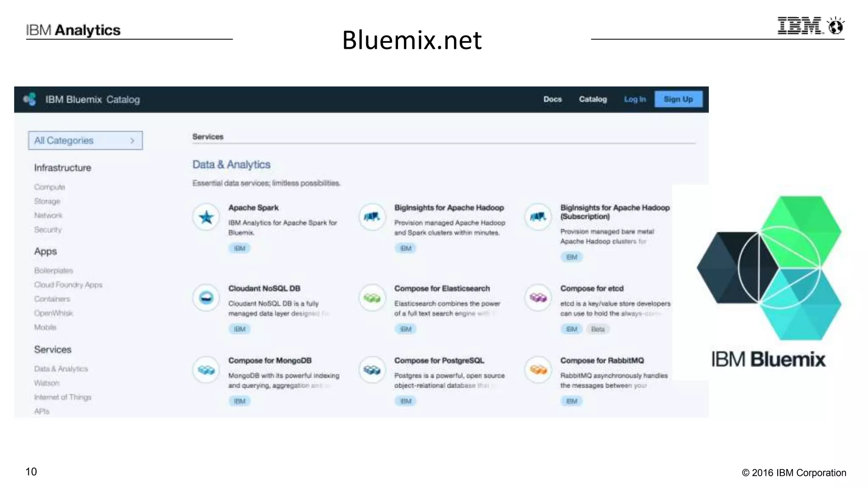Select Security in sidebar
The width and height of the screenshot is (868, 489).
[47, 229]
